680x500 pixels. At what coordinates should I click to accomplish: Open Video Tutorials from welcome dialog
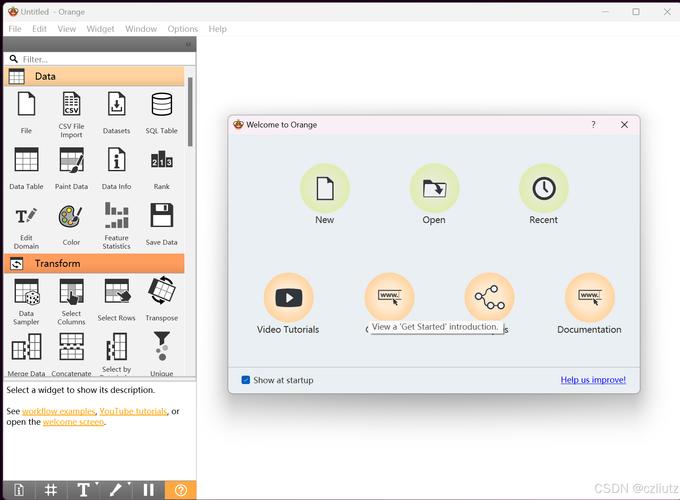click(288, 297)
